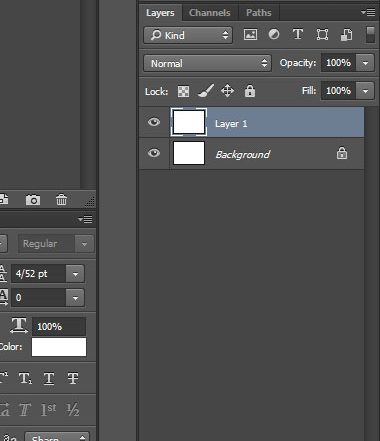Toggle OpenType titling alternates button

[25, 410]
